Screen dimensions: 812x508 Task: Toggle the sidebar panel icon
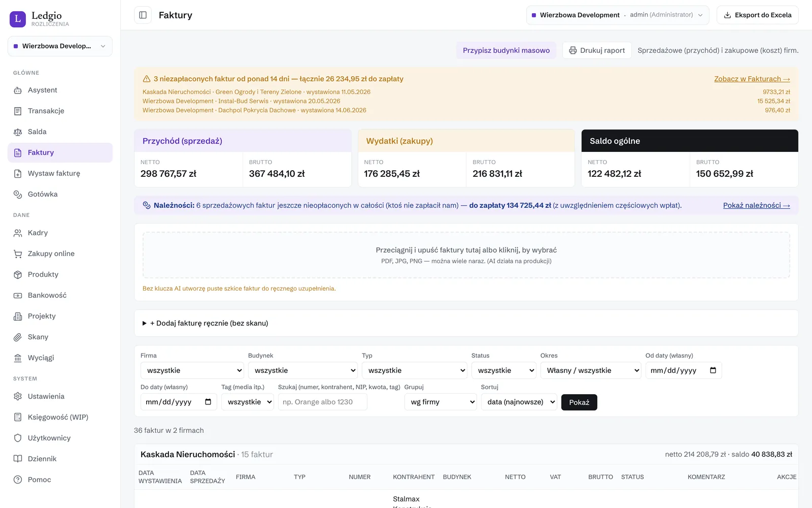click(x=143, y=15)
